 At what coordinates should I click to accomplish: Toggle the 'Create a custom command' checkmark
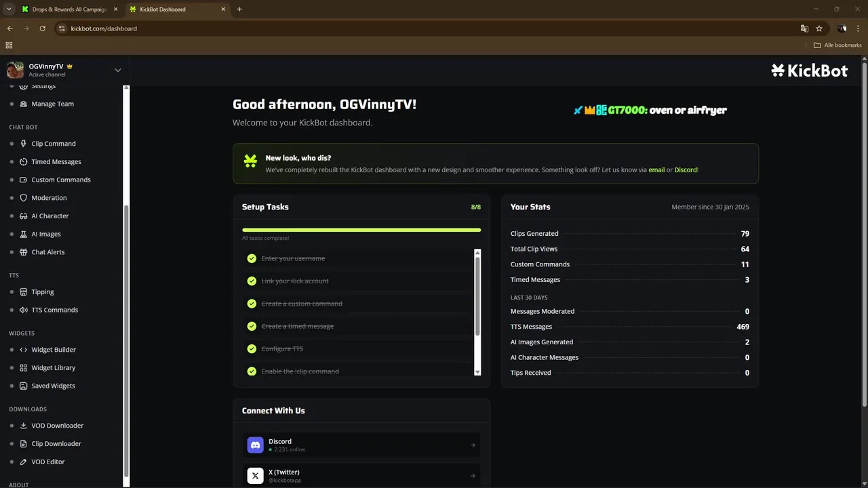[x=252, y=304]
